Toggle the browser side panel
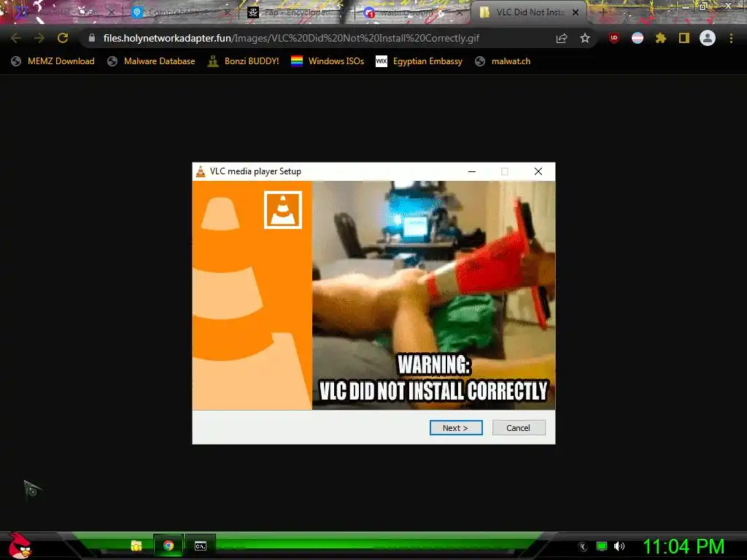Screen dimensions: 747x560 coord(684,38)
